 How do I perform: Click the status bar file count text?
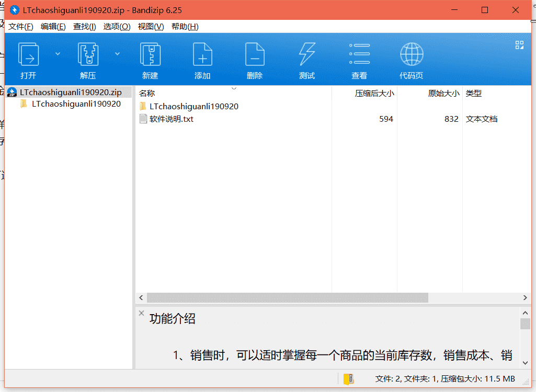[445, 378]
